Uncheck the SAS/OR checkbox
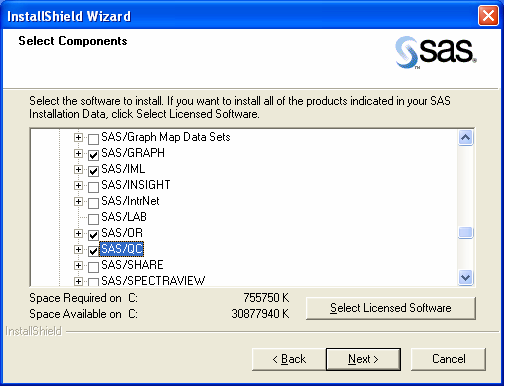Screen dimensions: 505x387 point(93,235)
